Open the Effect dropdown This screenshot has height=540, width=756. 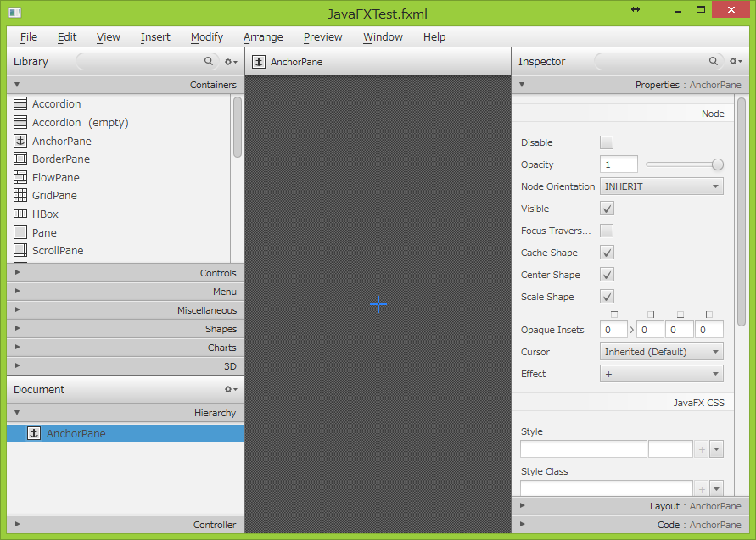(662, 374)
